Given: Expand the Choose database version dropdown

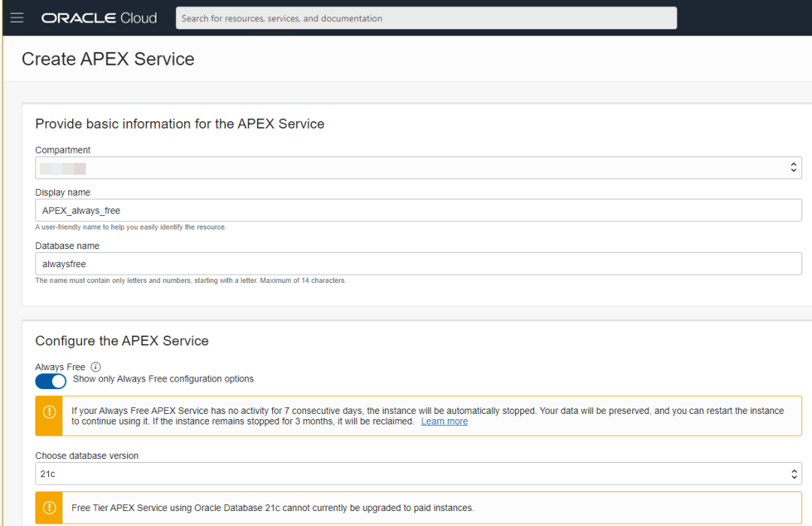Looking at the screenshot, I should [418, 474].
